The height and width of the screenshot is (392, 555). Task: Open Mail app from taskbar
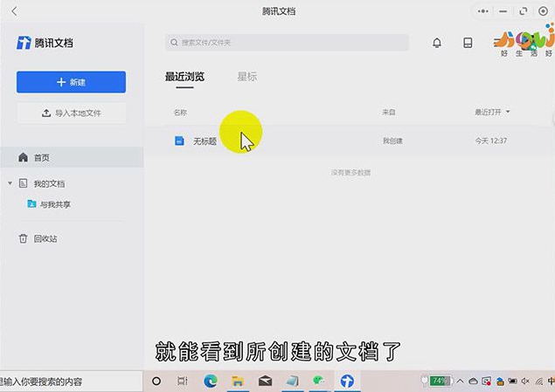pyautogui.click(x=265, y=381)
